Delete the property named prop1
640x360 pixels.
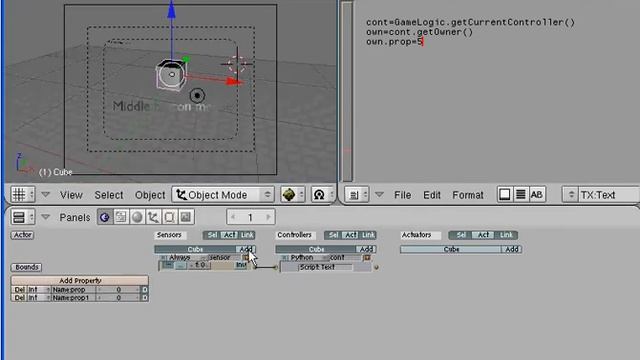[x=19, y=298]
